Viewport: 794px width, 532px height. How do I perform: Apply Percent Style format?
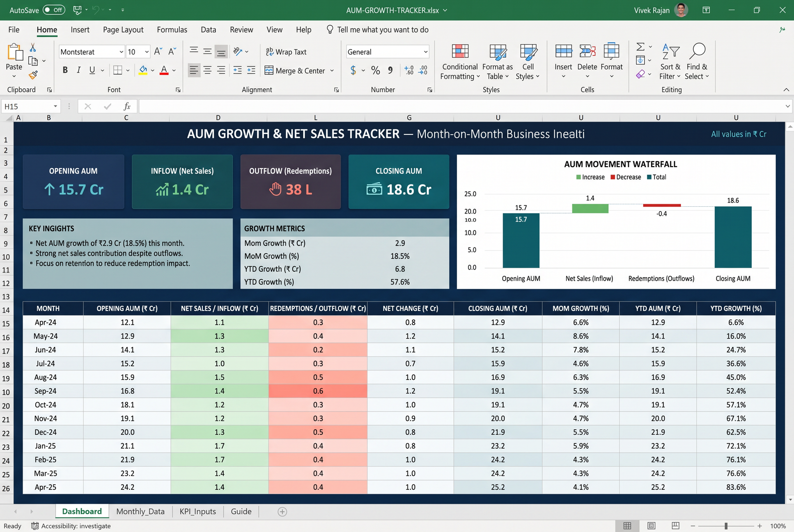pyautogui.click(x=376, y=70)
